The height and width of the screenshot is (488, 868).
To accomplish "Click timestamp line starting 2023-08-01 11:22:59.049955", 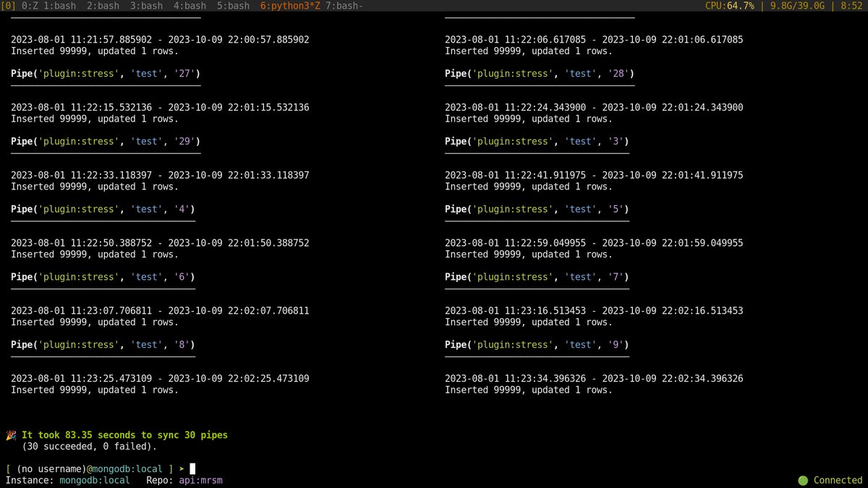I will [594, 243].
